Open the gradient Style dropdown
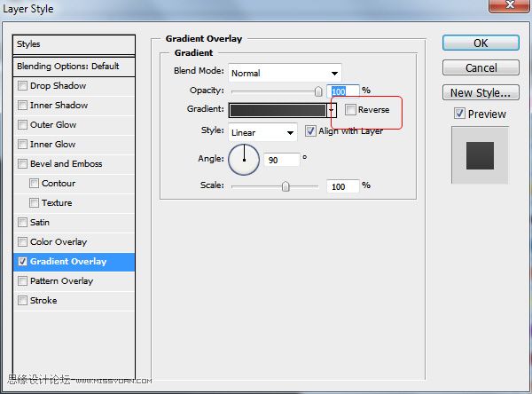 [x=263, y=132]
